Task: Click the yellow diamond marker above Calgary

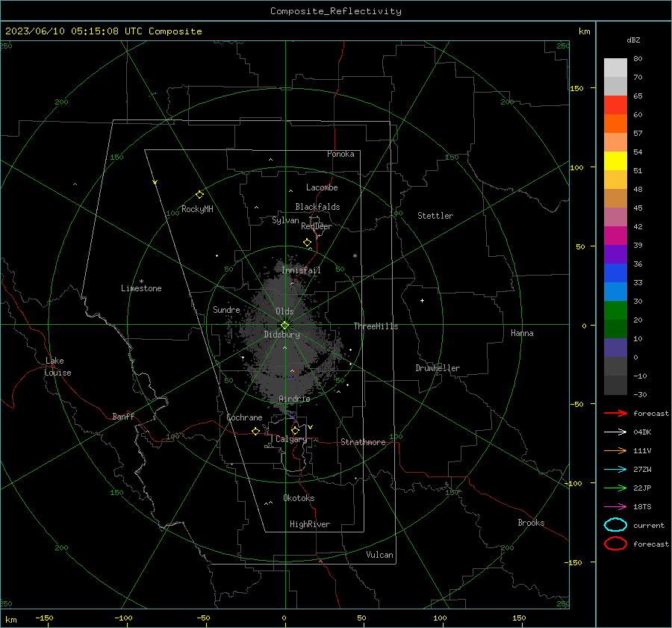Action: [x=295, y=430]
